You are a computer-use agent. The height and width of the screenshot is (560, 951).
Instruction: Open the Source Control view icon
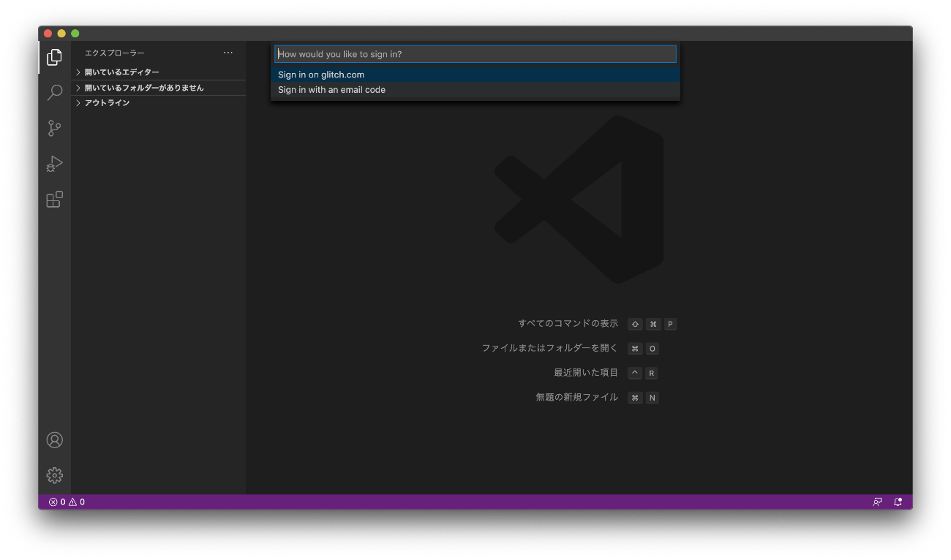tap(54, 128)
